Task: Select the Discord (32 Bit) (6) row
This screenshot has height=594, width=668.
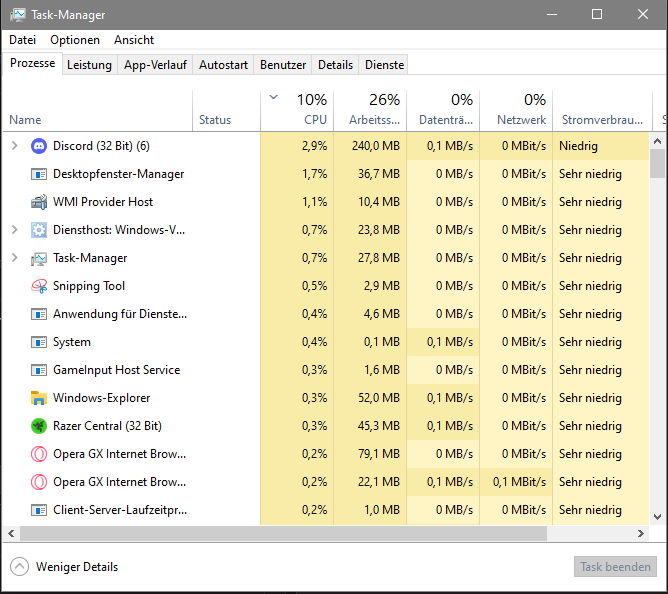Action: coord(326,146)
